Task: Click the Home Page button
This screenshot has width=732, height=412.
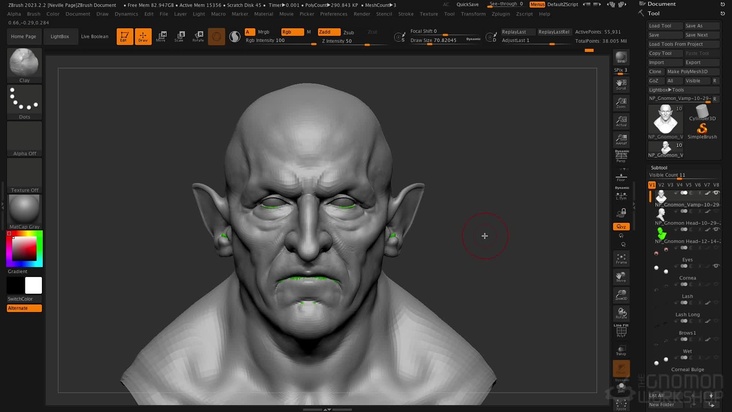Action: [23, 36]
